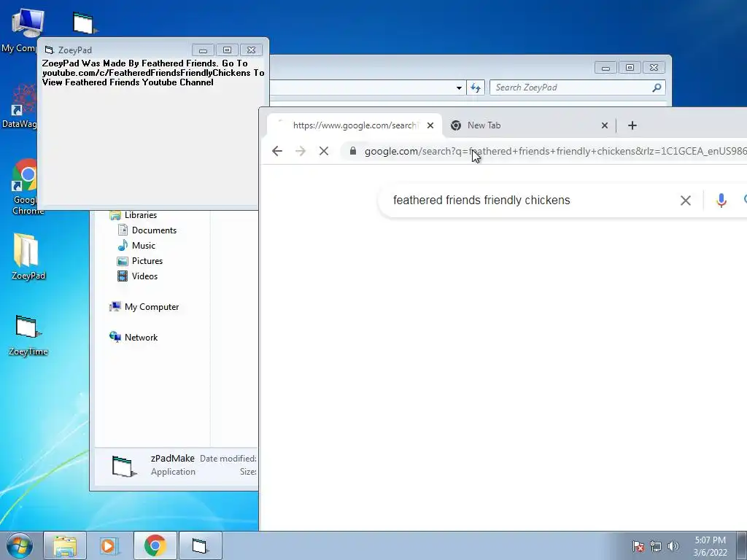This screenshot has width=747, height=560.
Task: Open Videos library in the navigation pane
Action: 144,276
